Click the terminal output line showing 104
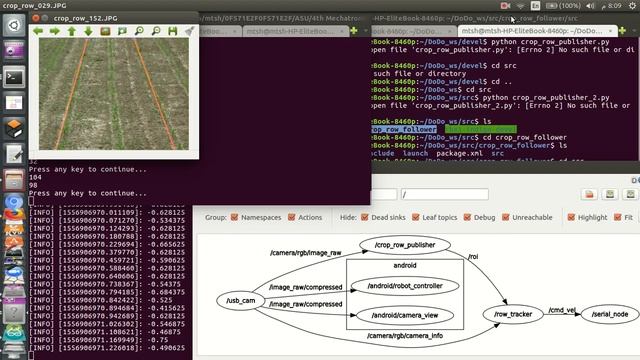 click(x=35, y=177)
